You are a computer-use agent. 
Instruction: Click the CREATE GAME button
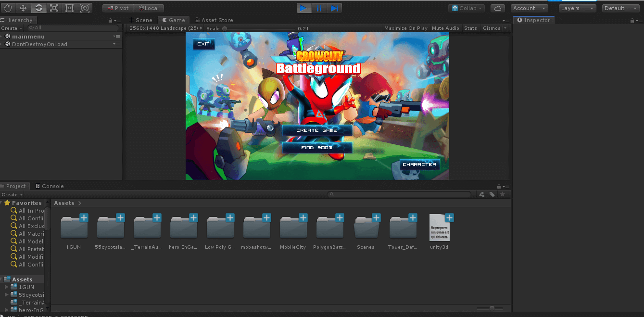(x=317, y=130)
